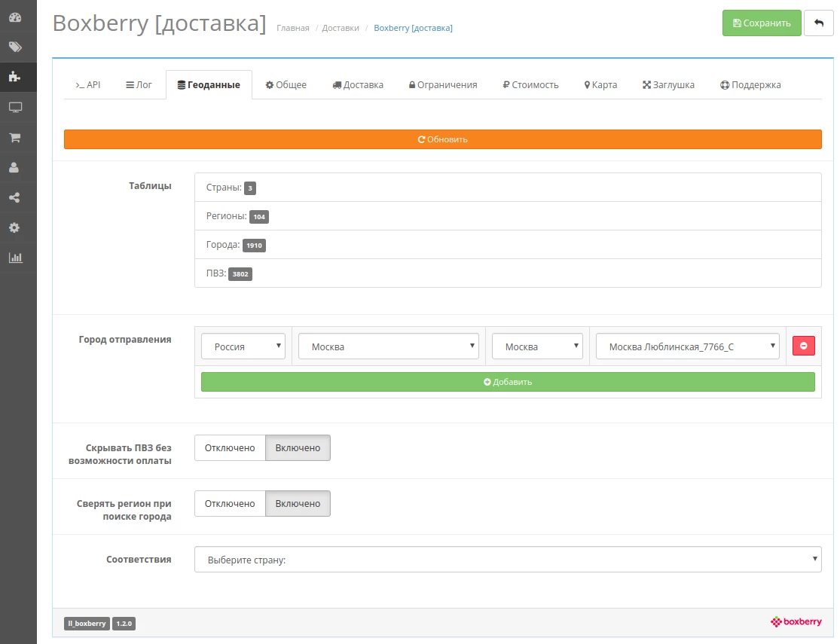Click the Соответствия label
This screenshot has width=840, height=644.
coord(139,560)
